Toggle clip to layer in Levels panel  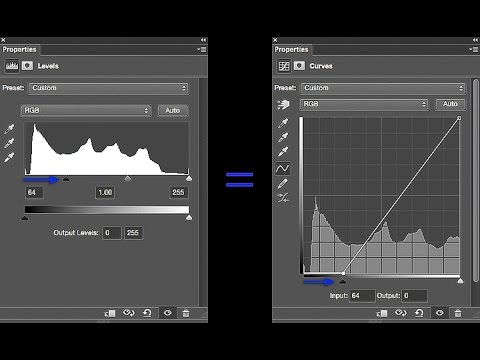[110, 313]
